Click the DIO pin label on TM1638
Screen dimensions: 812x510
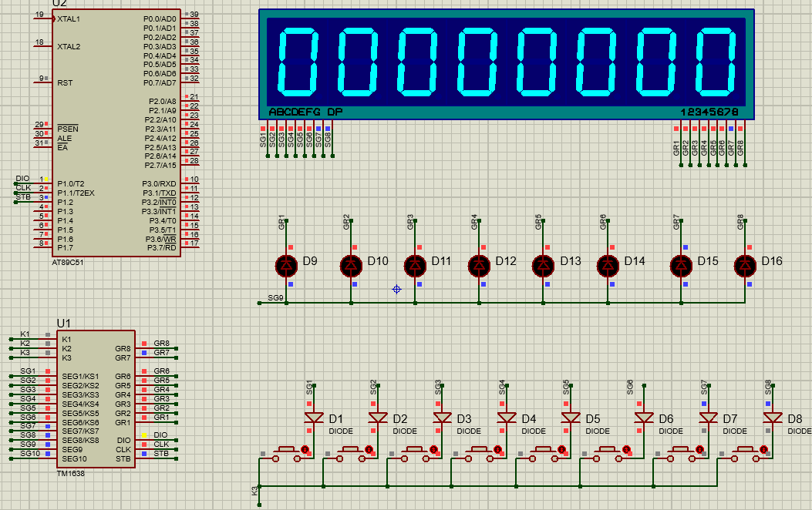[x=126, y=441]
